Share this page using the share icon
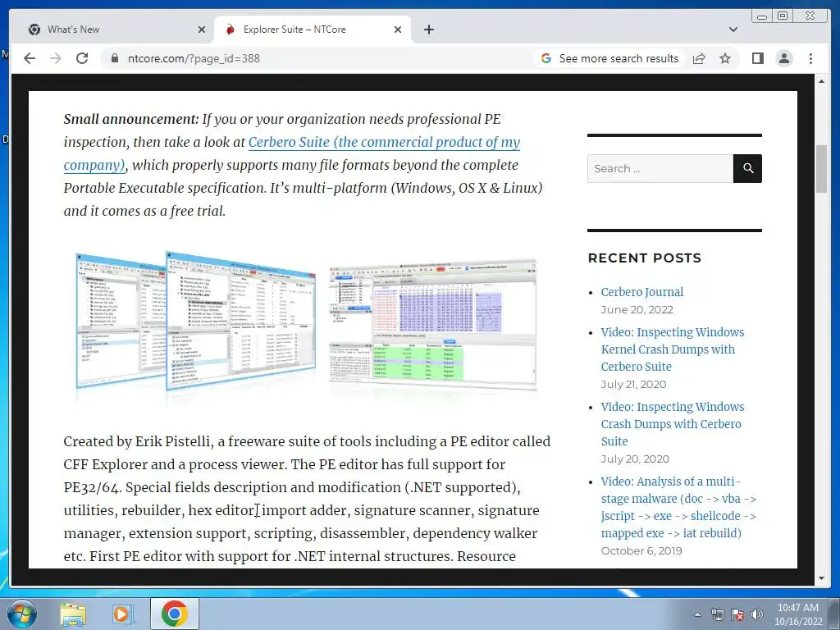The height and width of the screenshot is (630, 840). [699, 58]
